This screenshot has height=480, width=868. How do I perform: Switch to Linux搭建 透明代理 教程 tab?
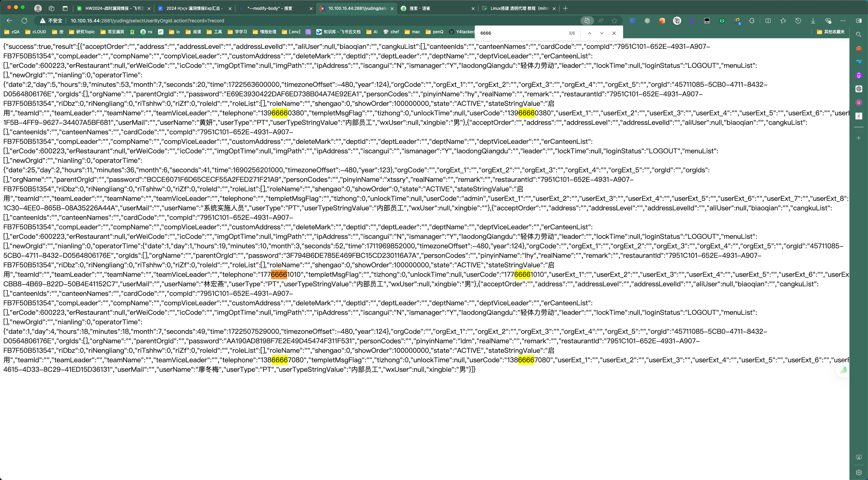click(x=519, y=8)
